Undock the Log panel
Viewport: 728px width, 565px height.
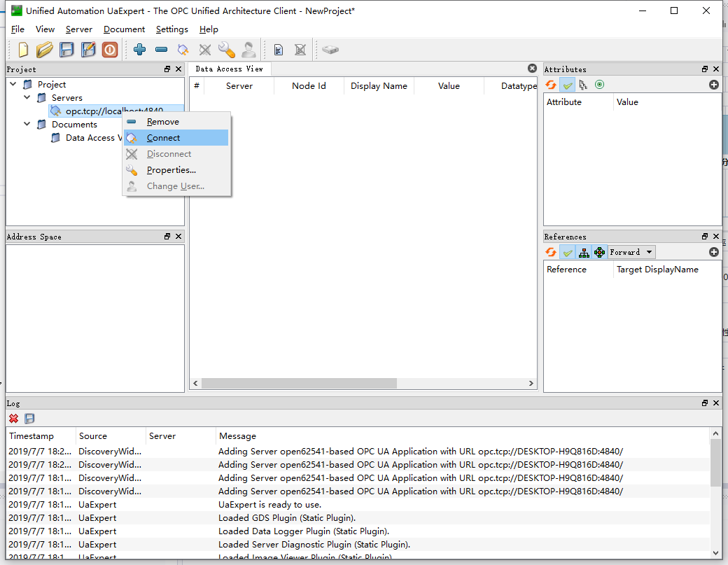[705, 403]
